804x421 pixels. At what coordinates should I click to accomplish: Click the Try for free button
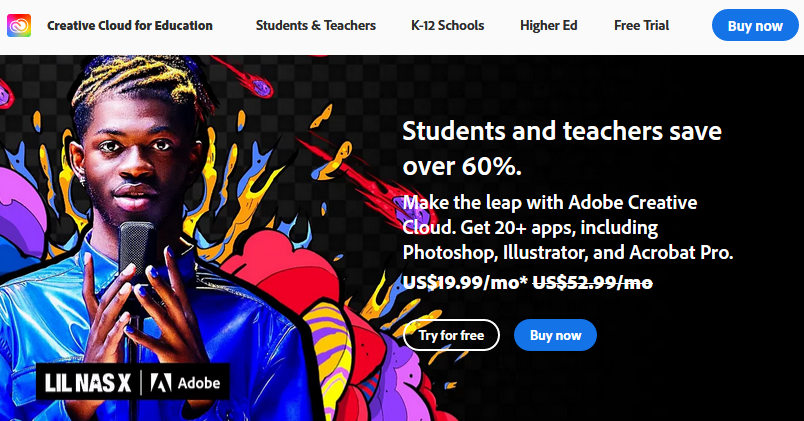(x=451, y=335)
